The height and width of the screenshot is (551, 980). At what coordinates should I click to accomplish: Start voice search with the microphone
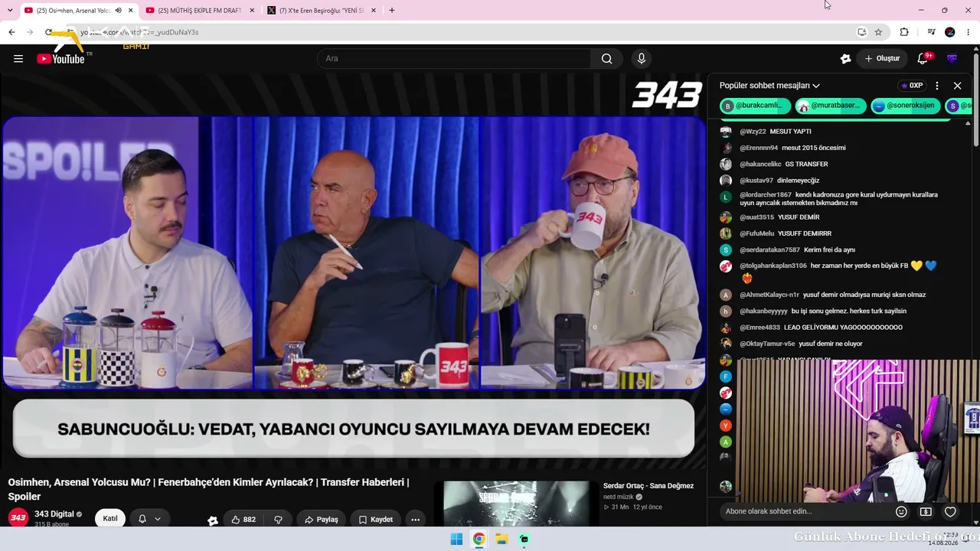(x=642, y=59)
